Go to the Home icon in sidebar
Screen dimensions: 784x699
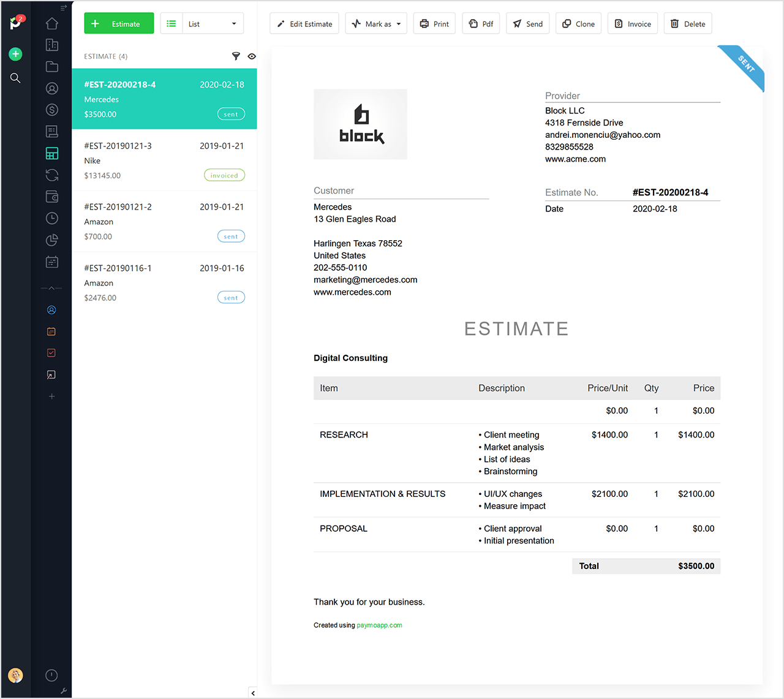(52, 23)
